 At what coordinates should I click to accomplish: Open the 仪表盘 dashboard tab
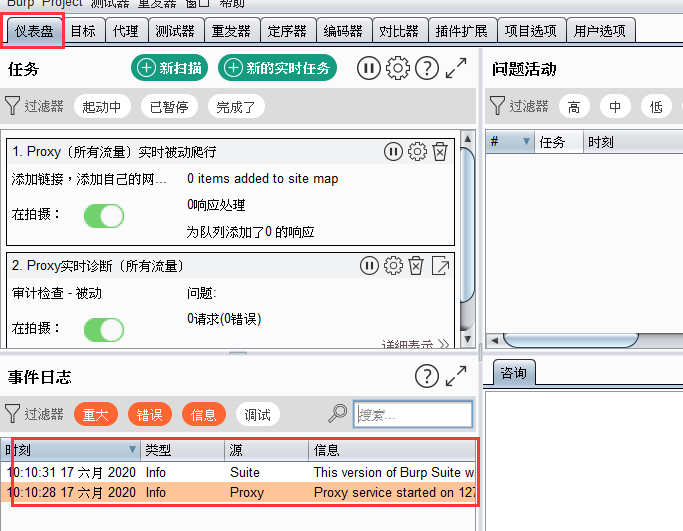[x=34, y=31]
